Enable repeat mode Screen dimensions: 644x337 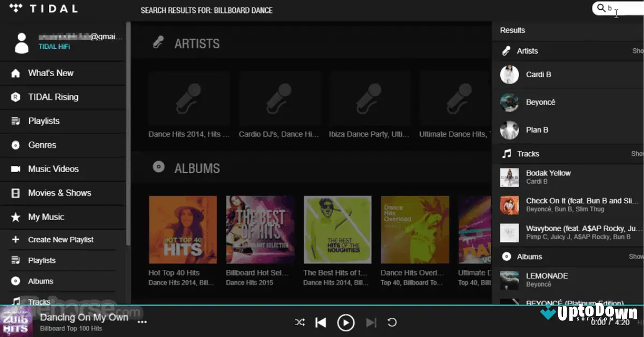pyautogui.click(x=392, y=323)
